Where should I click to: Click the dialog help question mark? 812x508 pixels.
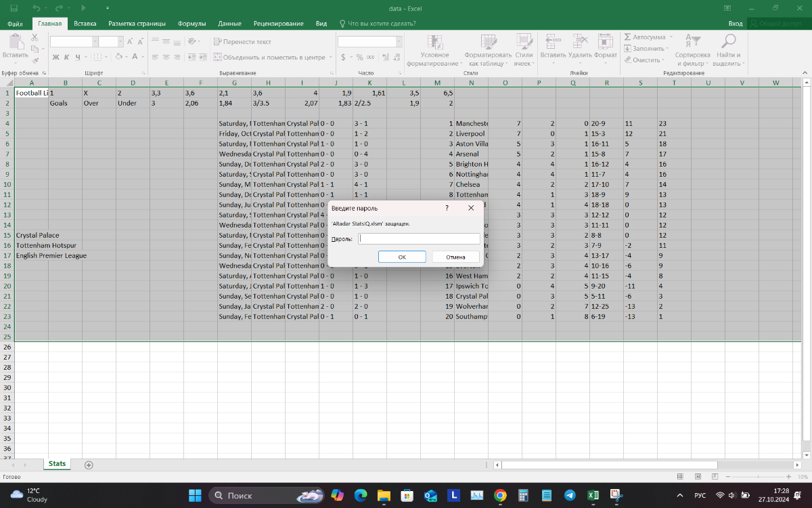pos(447,208)
